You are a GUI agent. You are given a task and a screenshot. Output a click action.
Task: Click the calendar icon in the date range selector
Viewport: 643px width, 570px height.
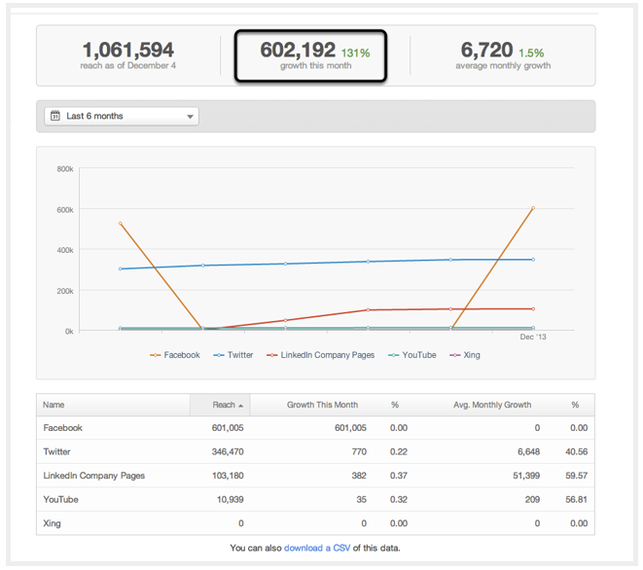(x=55, y=116)
